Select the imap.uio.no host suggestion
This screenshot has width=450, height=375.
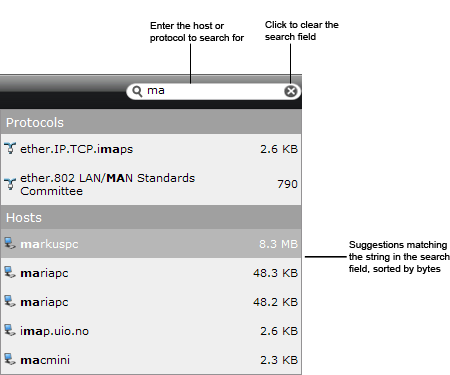151,331
